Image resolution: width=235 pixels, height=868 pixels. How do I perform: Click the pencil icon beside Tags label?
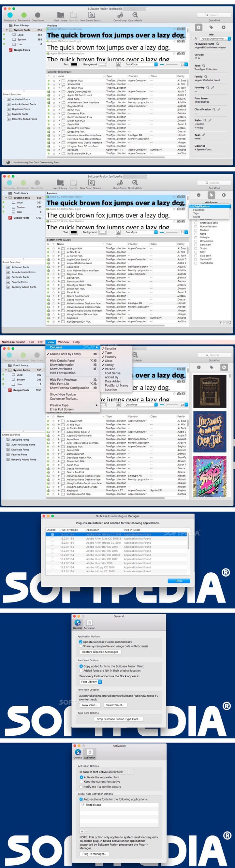point(204,135)
